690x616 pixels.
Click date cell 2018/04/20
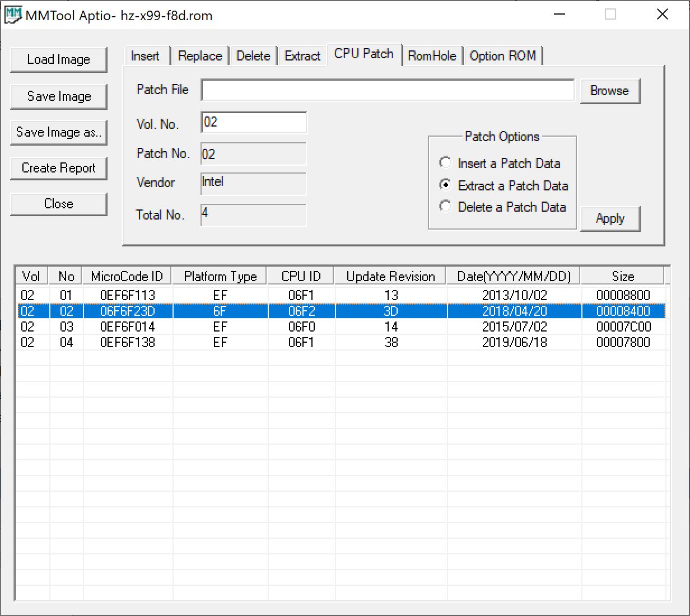(515, 311)
